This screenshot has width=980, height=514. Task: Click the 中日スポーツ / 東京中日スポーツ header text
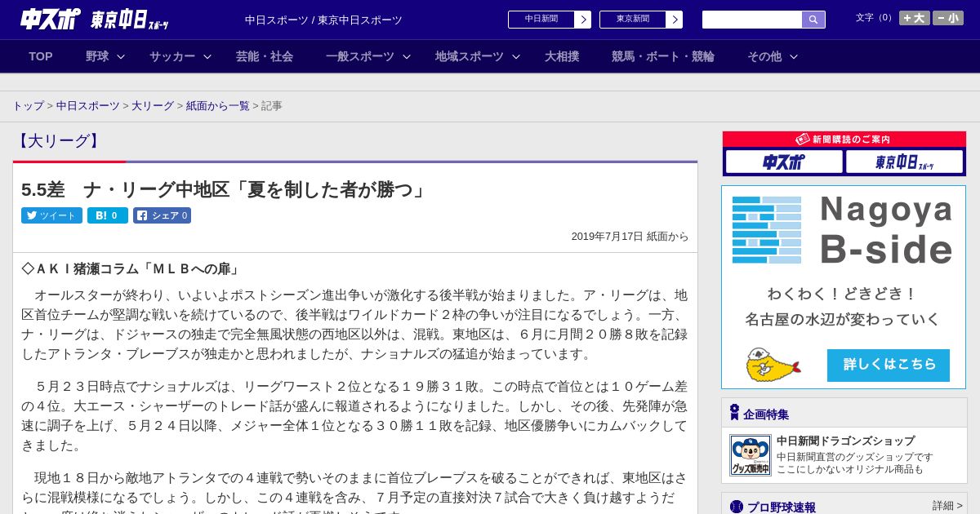[323, 20]
